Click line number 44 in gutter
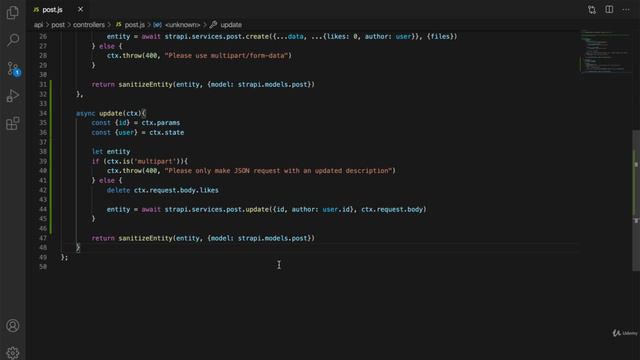640x360 pixels. (43, 209)
